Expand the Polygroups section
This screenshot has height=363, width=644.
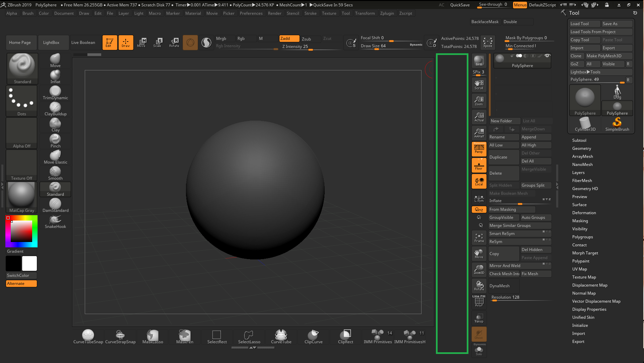[x=582, y=237]
